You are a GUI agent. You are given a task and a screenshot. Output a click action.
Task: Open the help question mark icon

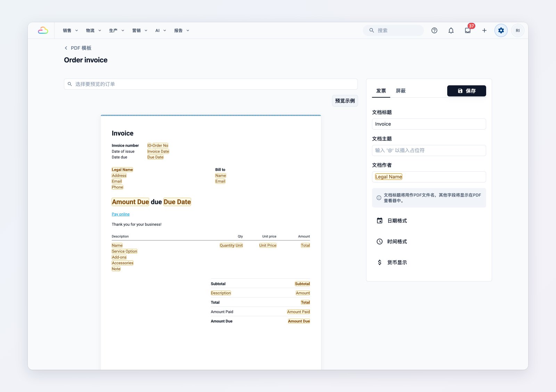(x=434, y=31)
